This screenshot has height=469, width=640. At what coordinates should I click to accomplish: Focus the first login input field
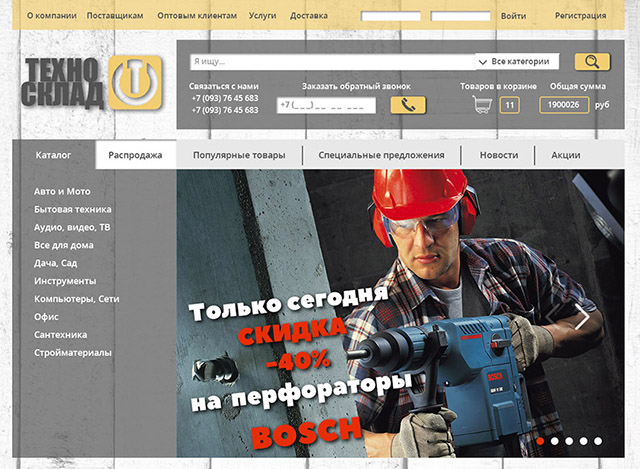click(391, 16)
